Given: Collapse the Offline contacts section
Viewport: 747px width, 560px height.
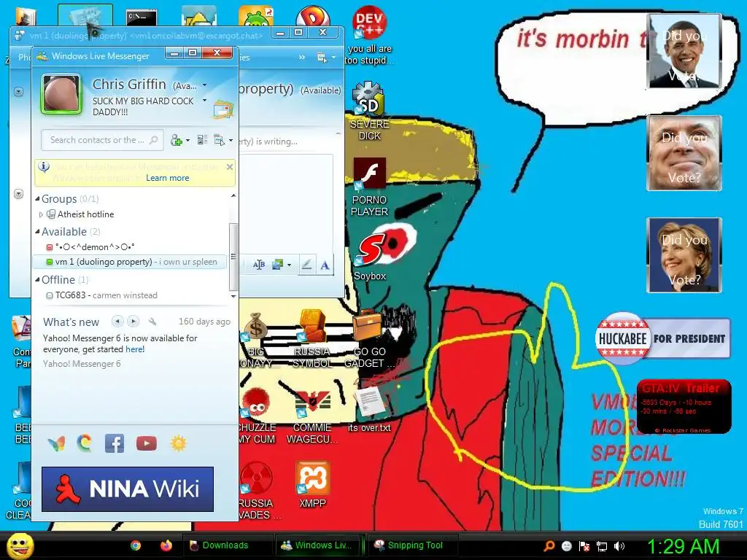Looking at the screenshot, I should pos(38,279).
